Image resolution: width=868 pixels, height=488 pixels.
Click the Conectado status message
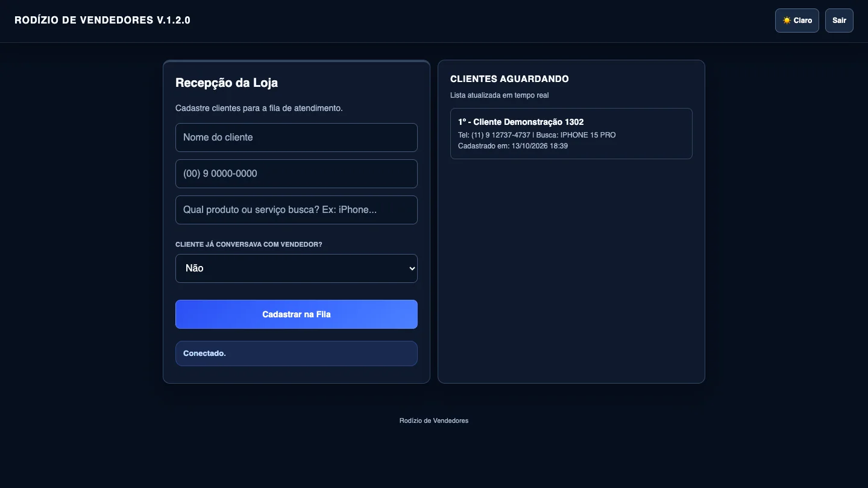click(x=297, y=353)
